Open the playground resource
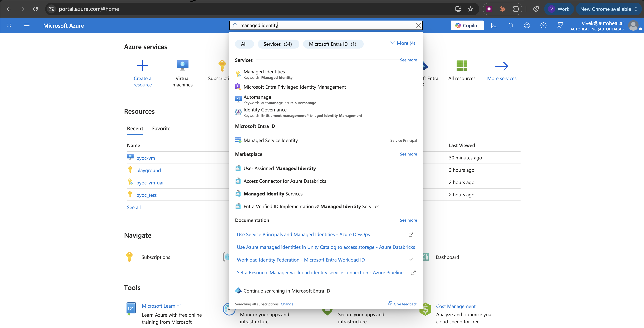This screenshot has height=328, width=644. [148, 170]
